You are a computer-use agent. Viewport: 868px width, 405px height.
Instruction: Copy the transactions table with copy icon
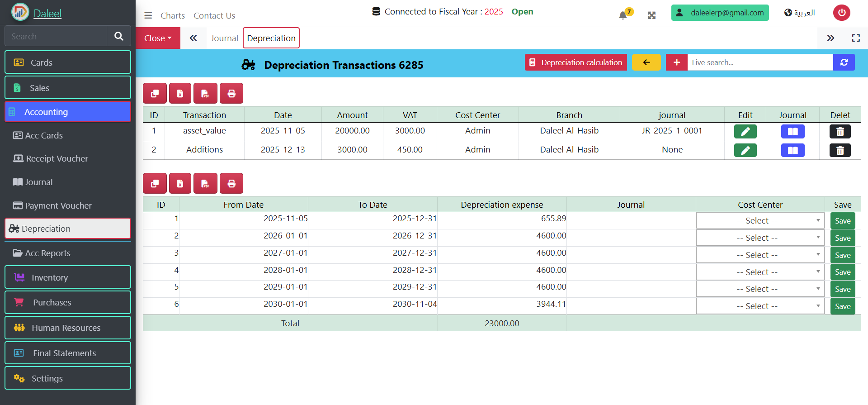pos(155,94)
